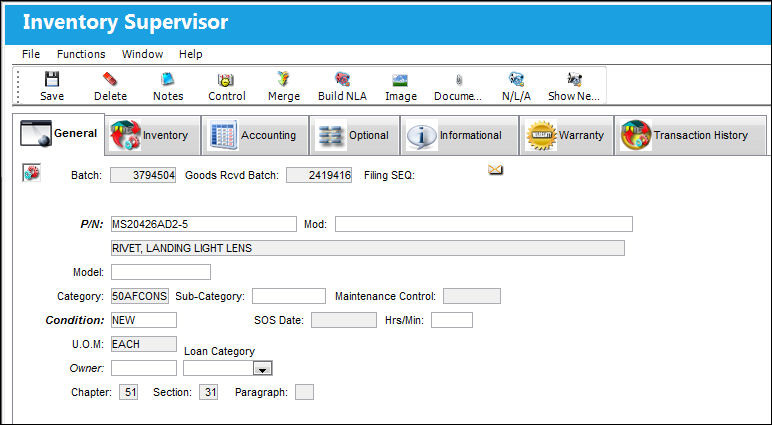This screenshot has width=772, height=425.
Task: Click the envelope mail icon
Action: click(x=495, y=170)
